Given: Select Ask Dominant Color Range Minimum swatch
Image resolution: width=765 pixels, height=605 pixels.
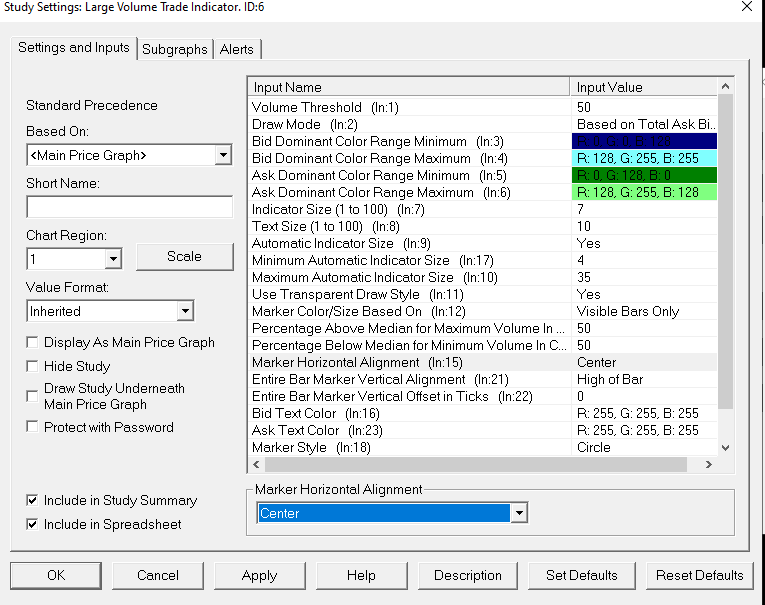Looking at the screenshot, I should point(644,175).
